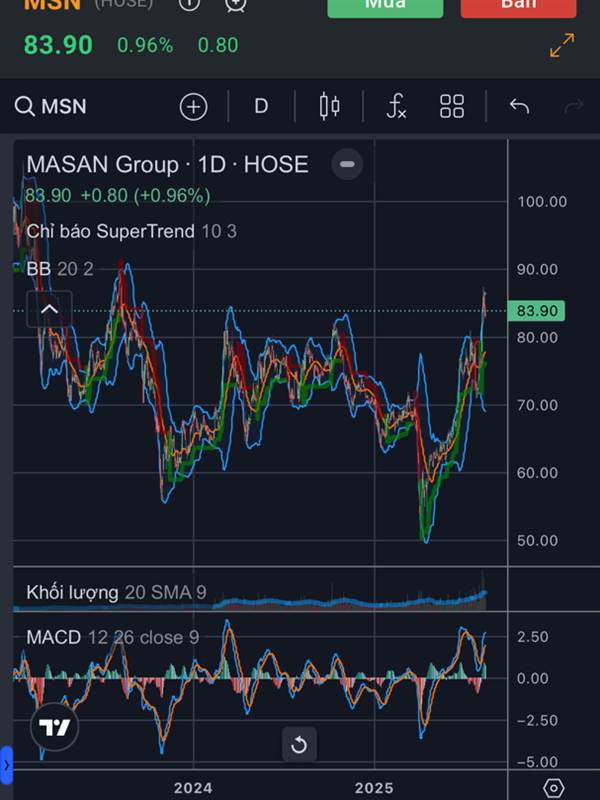Add symbol to compare with plus icon
Screen dimensions: 600x800
(193, 107)
